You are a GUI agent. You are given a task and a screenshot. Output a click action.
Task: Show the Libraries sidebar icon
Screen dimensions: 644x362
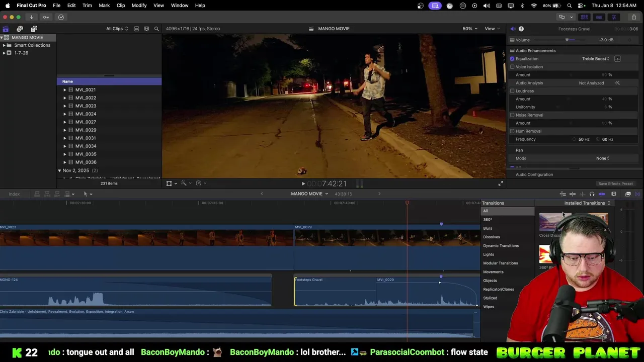6,29
